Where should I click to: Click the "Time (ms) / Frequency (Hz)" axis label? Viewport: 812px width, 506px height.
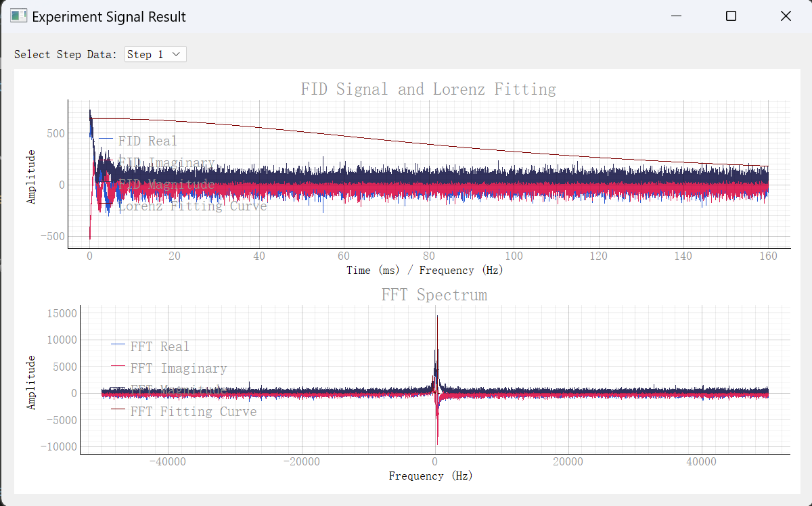[x=424, y=270]
